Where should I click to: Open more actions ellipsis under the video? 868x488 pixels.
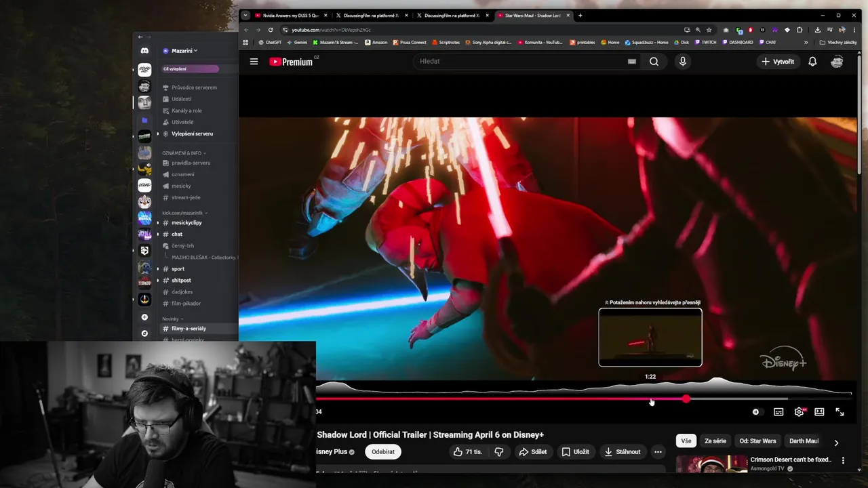coord(658,451)
